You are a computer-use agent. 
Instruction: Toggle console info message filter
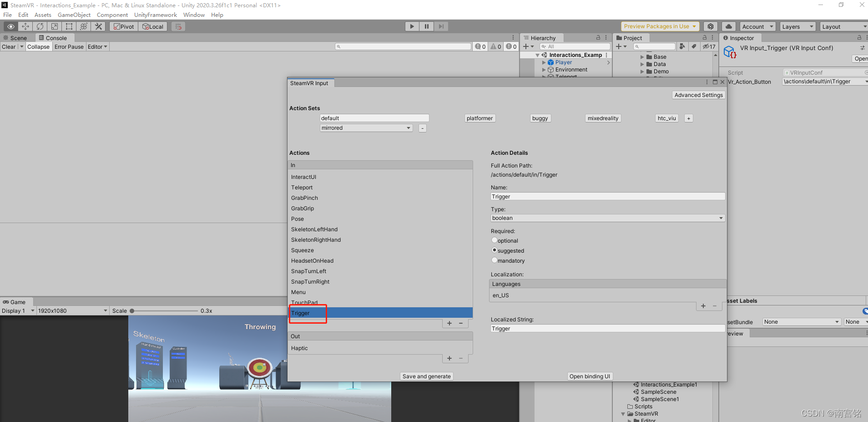tap(480, 46)
